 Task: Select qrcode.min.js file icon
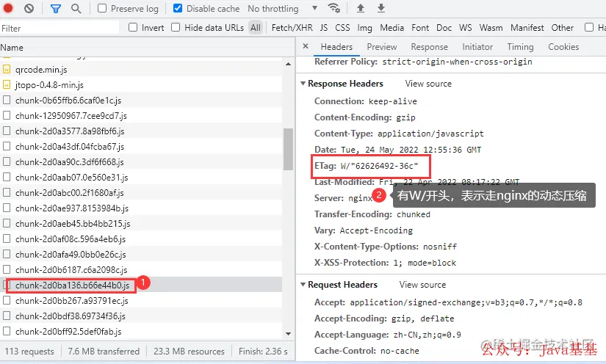tap(7, 70)
